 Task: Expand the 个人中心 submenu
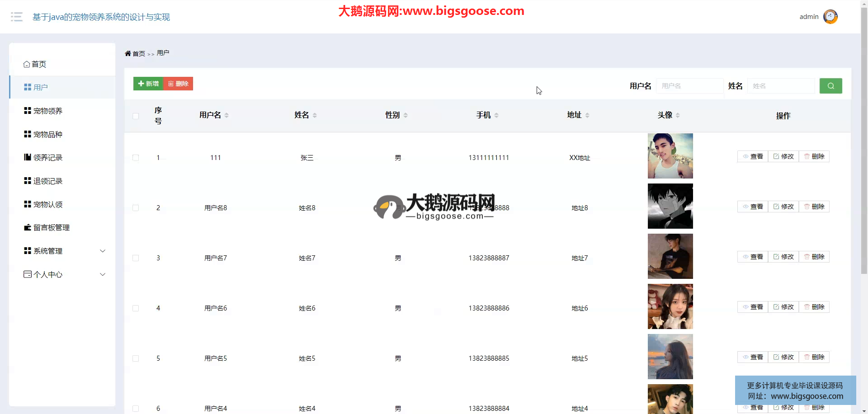(x=103, y=274)
